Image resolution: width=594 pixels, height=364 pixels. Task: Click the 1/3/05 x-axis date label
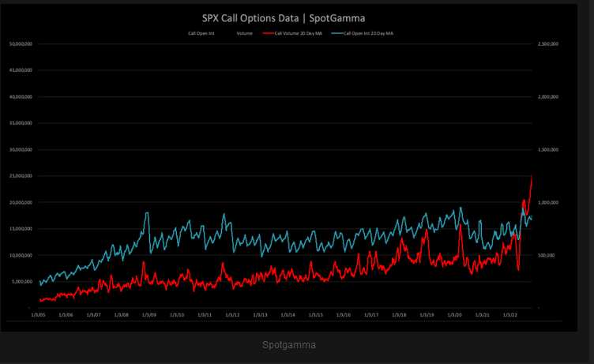pos(38,314)
